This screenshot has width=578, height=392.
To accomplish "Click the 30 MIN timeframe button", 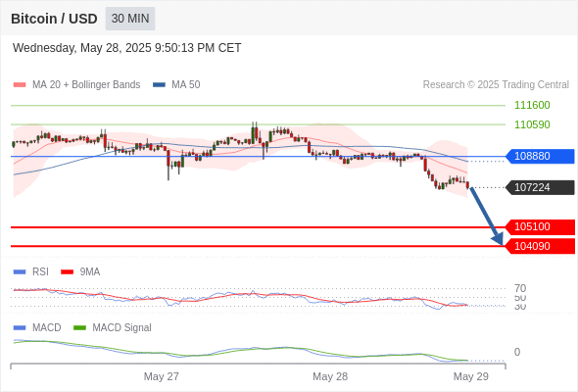I will pyautogui.click(x=130, y=19).
